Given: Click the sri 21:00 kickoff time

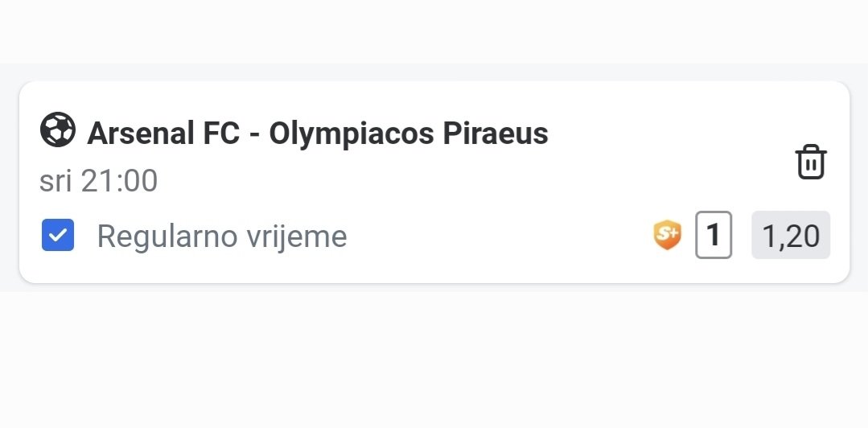Looking at the screenshot, I should point(98,181).
